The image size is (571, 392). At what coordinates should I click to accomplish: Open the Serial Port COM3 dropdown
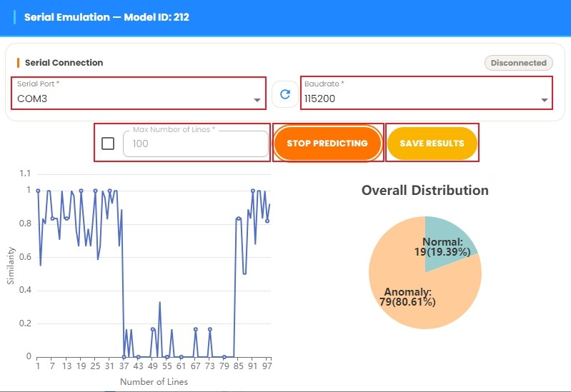point(139,93)
